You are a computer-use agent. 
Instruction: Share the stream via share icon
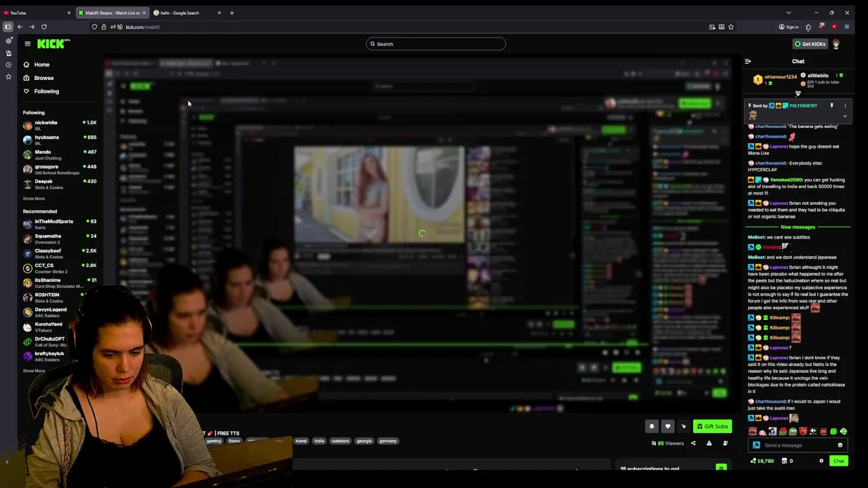pos(693,443)
